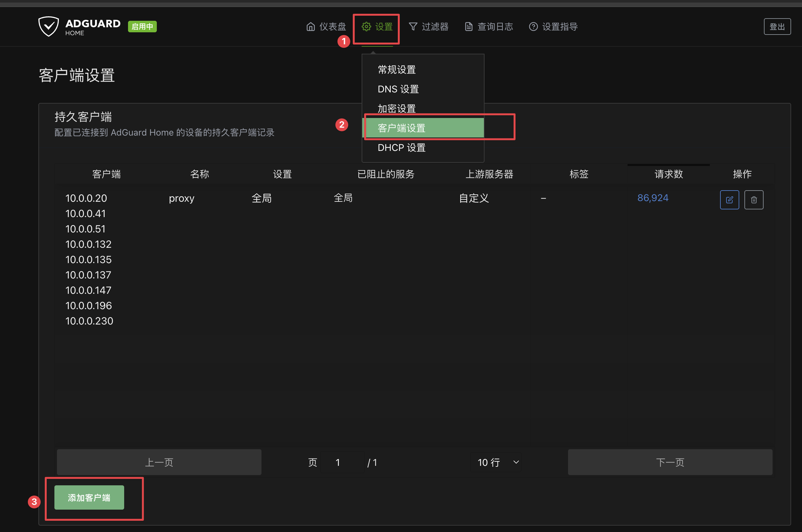Choose 客户端设置 in the dropdown menu
The height and width of the screenshot is (532, 802).
401,128
